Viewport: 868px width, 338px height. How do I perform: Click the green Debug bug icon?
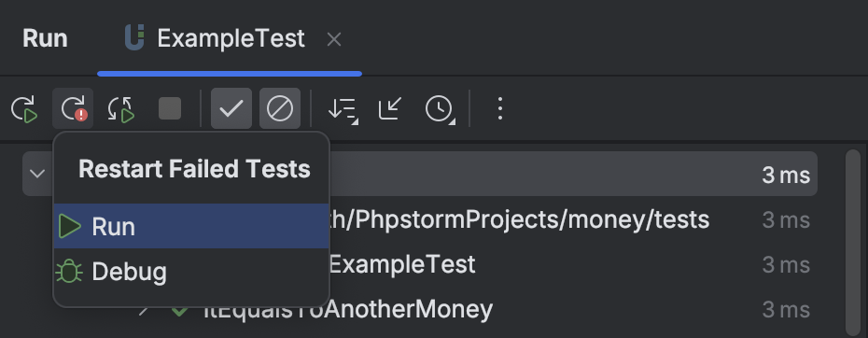coord(69,272)
